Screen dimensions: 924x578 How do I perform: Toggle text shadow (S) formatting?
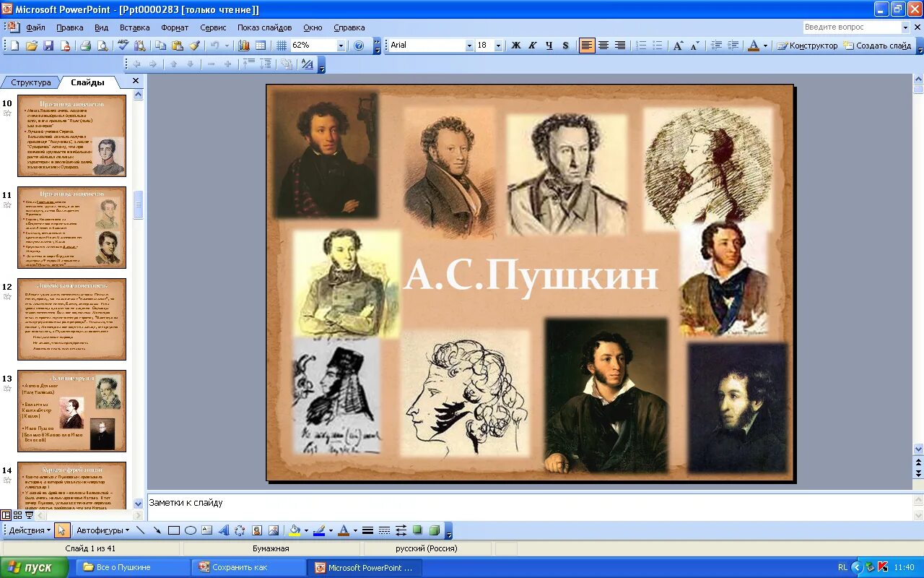tap(565, 46)
